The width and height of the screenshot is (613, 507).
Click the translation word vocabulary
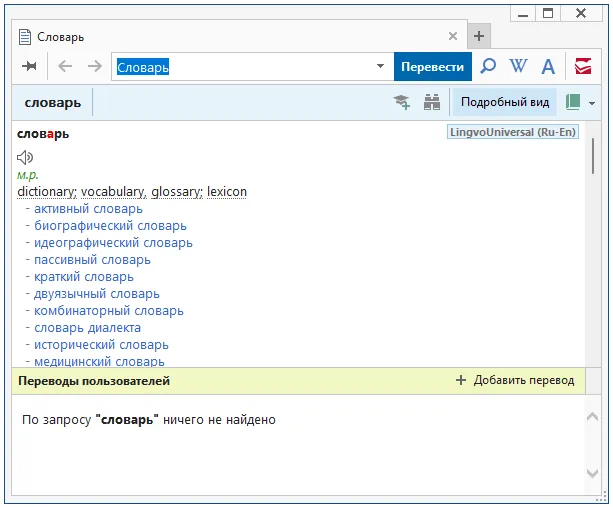(x=114, y=192)
